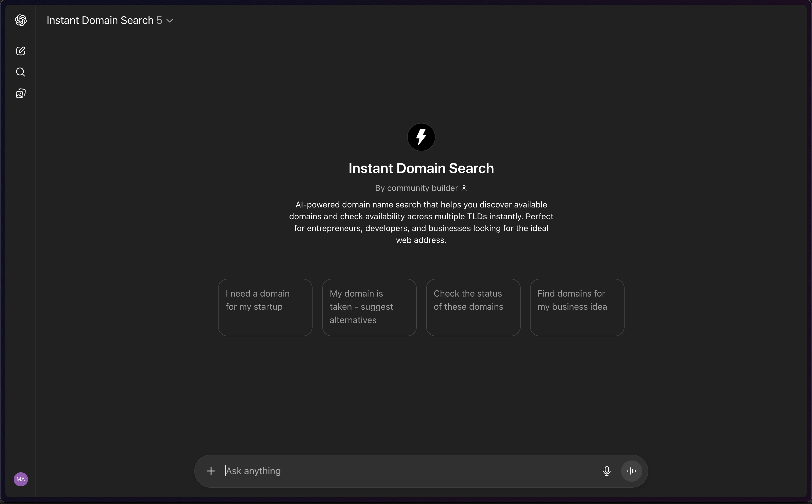Launch voice mode waveform button
The image size is (812, 504).
click(632, 471)
